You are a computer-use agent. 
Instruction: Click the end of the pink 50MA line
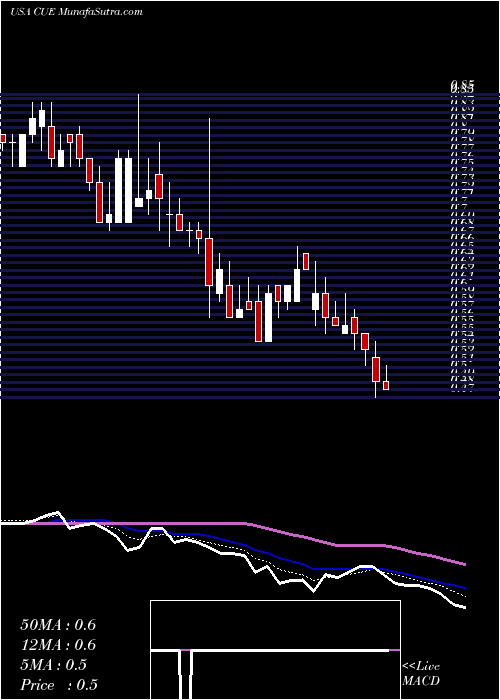point(465,565)
